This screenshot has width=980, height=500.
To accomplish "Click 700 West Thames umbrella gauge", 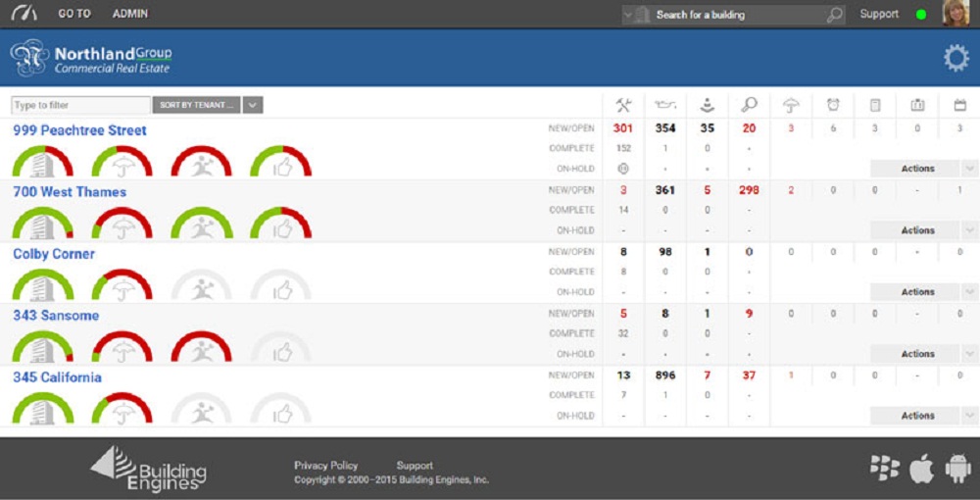I will click(x=122, y=224).
